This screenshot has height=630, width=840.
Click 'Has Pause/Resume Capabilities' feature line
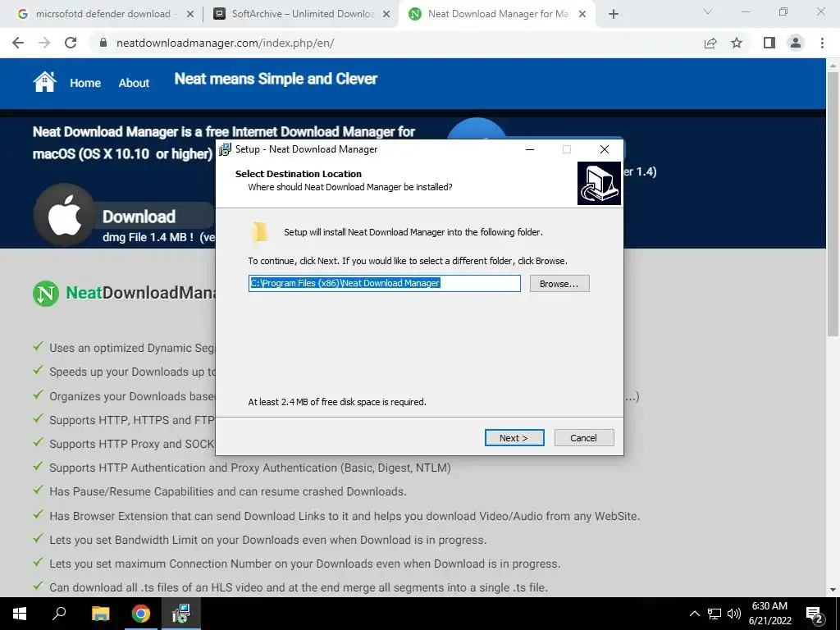228,491
